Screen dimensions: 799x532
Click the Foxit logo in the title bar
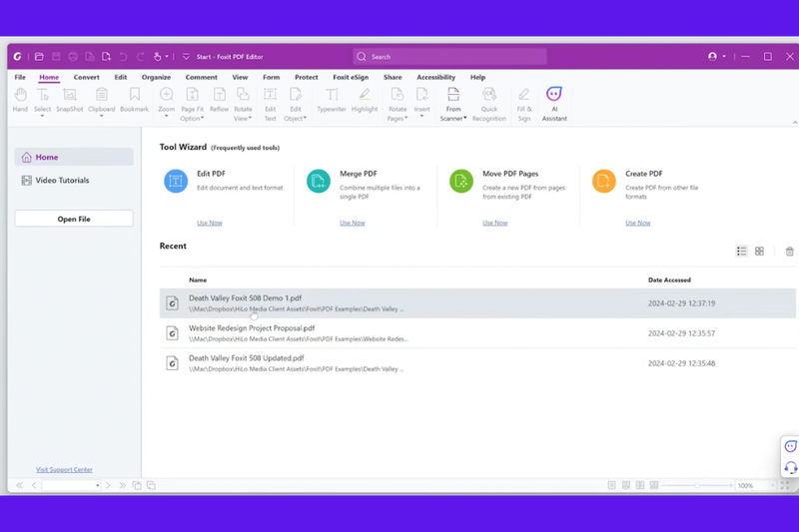pos(17,57)
